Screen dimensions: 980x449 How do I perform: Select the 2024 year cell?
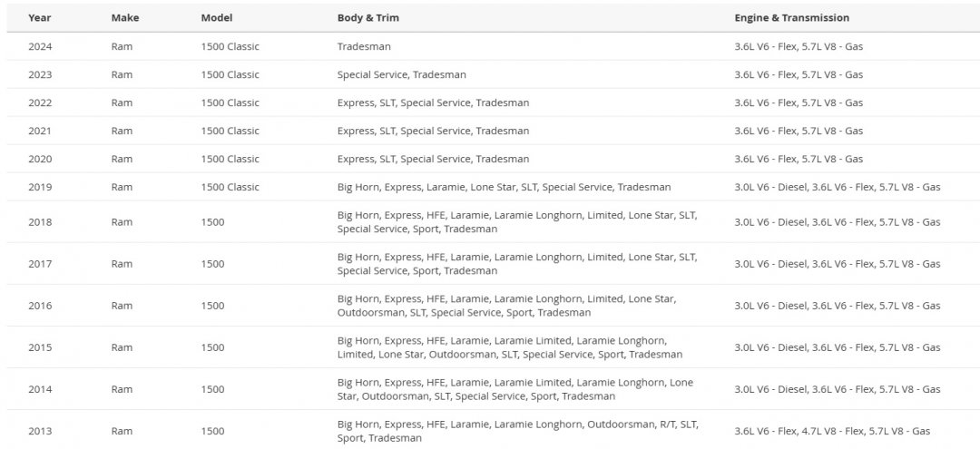coord(40,47)
